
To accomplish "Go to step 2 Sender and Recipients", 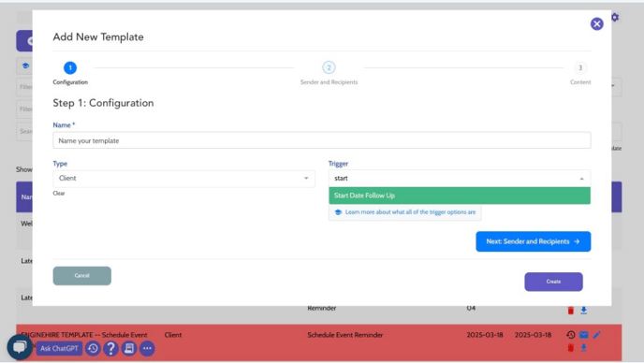I will click(x=329, y=67).
